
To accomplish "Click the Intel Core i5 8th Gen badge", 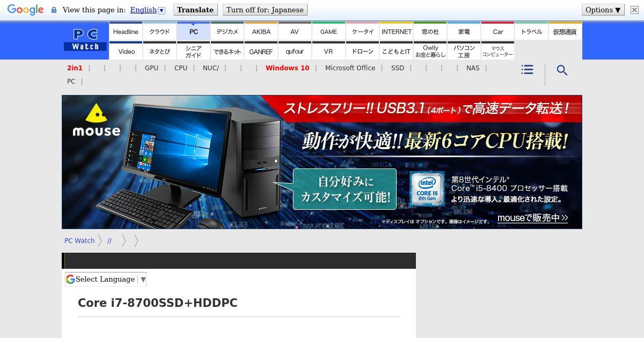I will 427,189.
